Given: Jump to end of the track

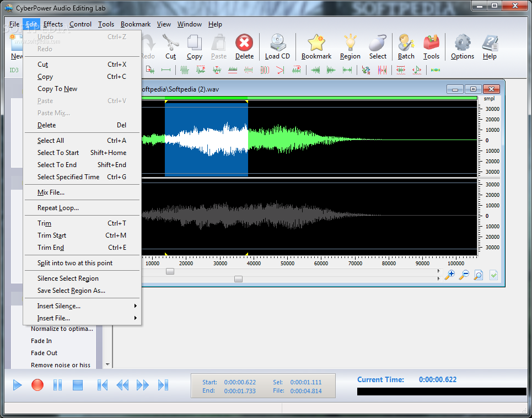Looking at the screenshot, I should tap(163, 385).
